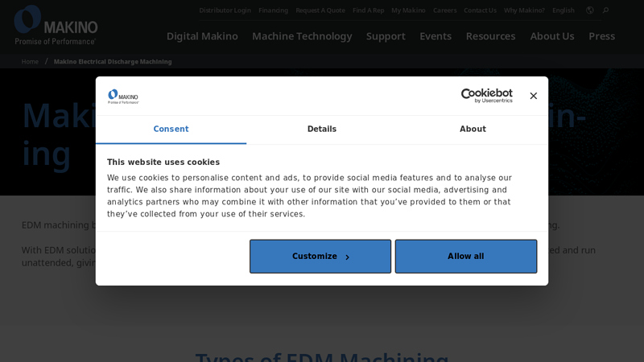Click the Makino header logo
This screenshot has width=644, height=362.
point(56,25)
